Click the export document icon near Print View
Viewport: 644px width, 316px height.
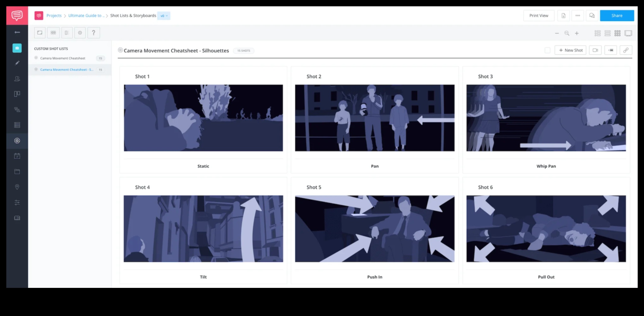[563, 15]
